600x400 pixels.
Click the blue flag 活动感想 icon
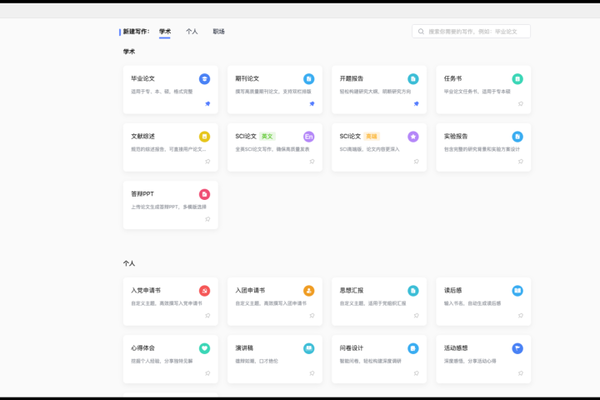[517, 348]
